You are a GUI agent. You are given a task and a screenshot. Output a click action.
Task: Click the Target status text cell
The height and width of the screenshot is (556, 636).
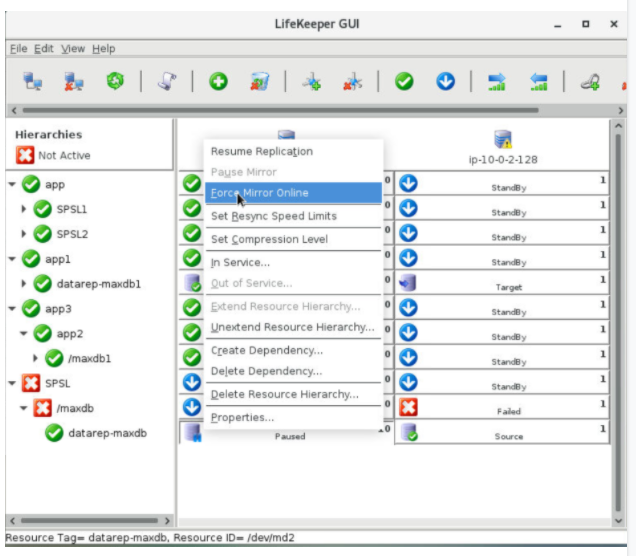(x=509, y=287)
